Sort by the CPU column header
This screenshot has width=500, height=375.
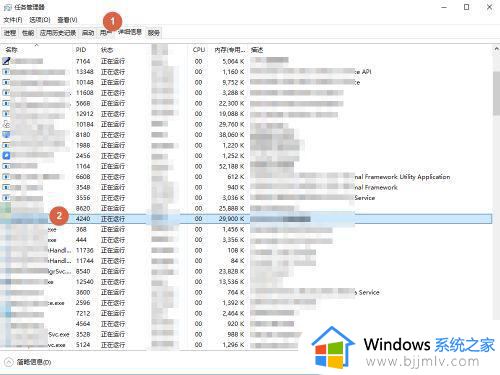click(x=199, y=50)
